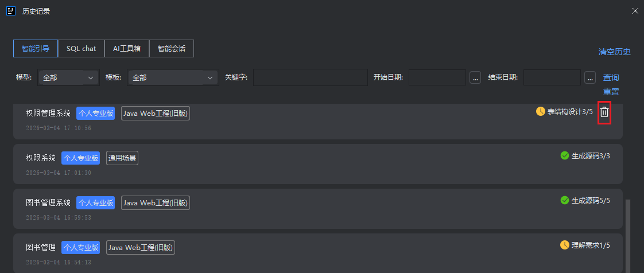Image resolution: width=644 pixels, height=273 pixels.
Task: Select the 智能会话 tab
Action: pyautogui.click(x=171, y=49)
